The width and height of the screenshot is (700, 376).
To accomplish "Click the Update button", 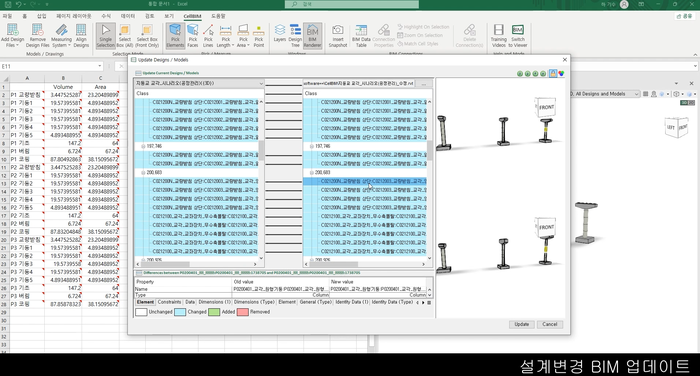I will click(521, 324).
